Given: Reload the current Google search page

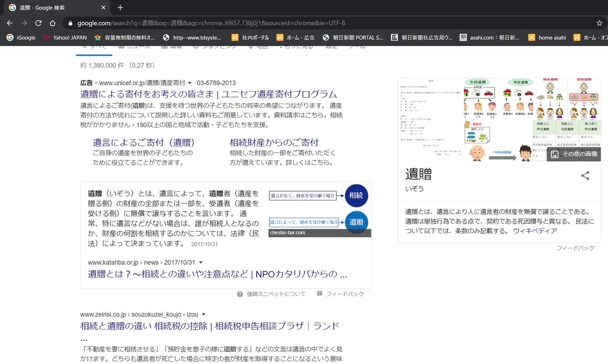Looking at the screenshot, I should pyautogui.click(x=38, y=23).
